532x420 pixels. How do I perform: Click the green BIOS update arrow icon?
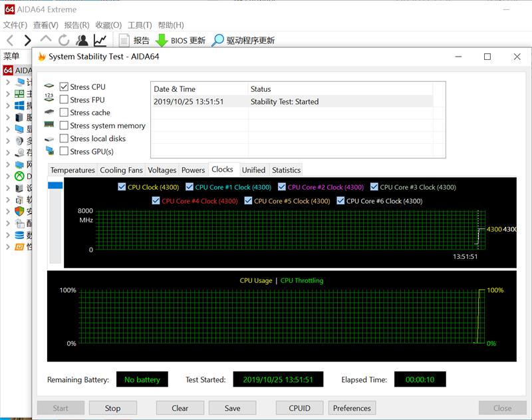pos(162,41)
